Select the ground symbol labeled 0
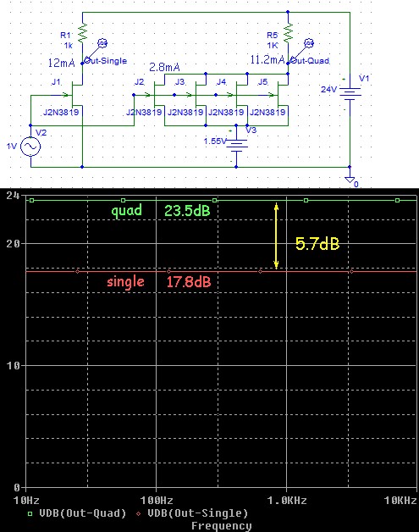 pyautogui.click(x=350, y=180)
